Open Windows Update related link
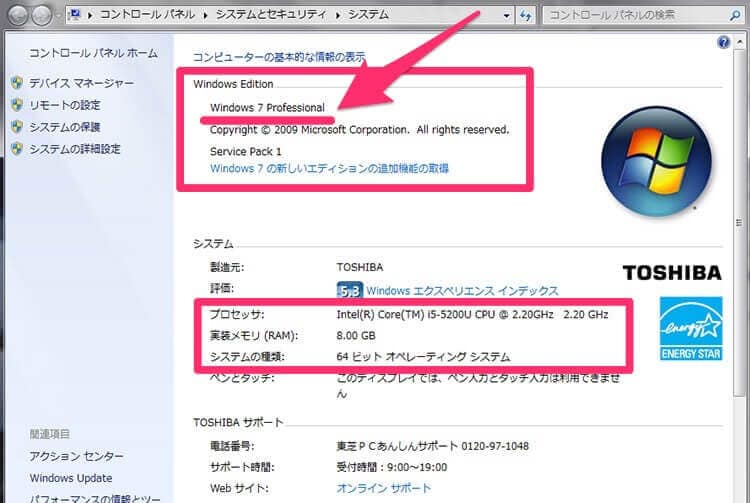Image resolution: width=750 pixels, height=503 pixels. pyautogui.click(x=71, y=478)
